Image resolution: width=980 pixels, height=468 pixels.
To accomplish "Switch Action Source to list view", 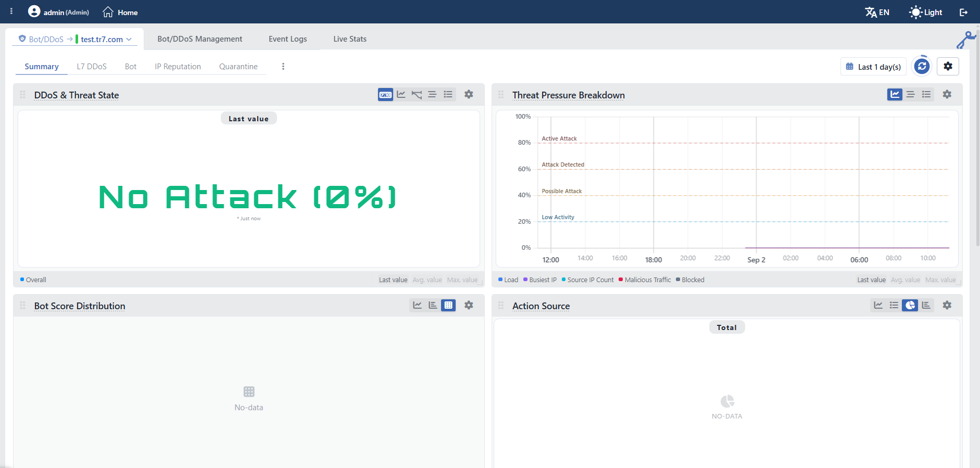I will [x=894, y=305].
